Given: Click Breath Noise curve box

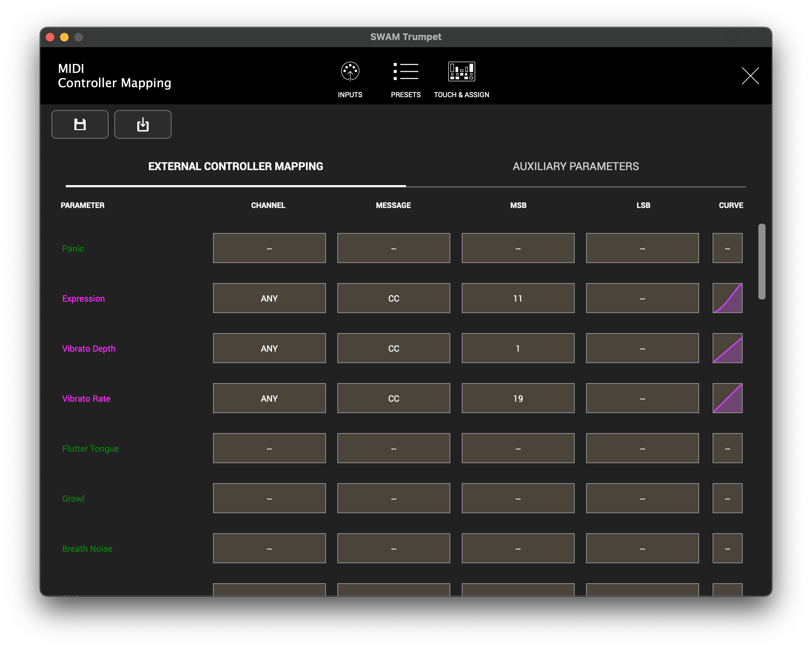Looking at the screenshot, I should pyautogui.click(x=727, y=549).
